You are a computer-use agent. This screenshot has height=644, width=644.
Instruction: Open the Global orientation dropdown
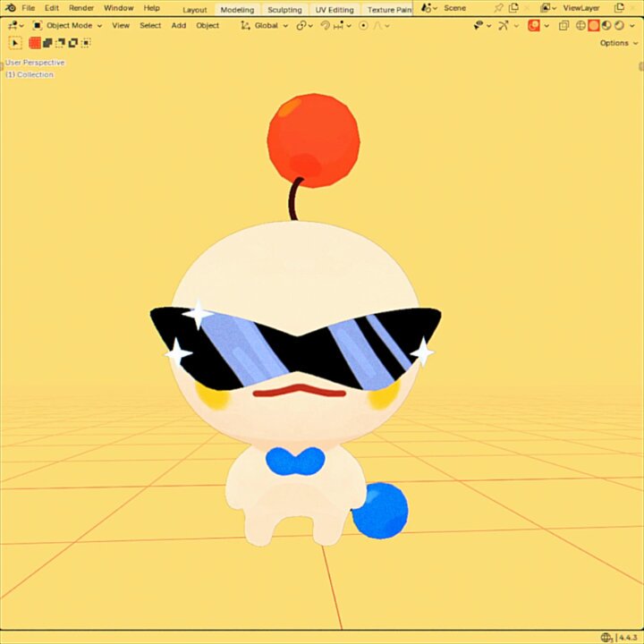[x=264, y=25]
